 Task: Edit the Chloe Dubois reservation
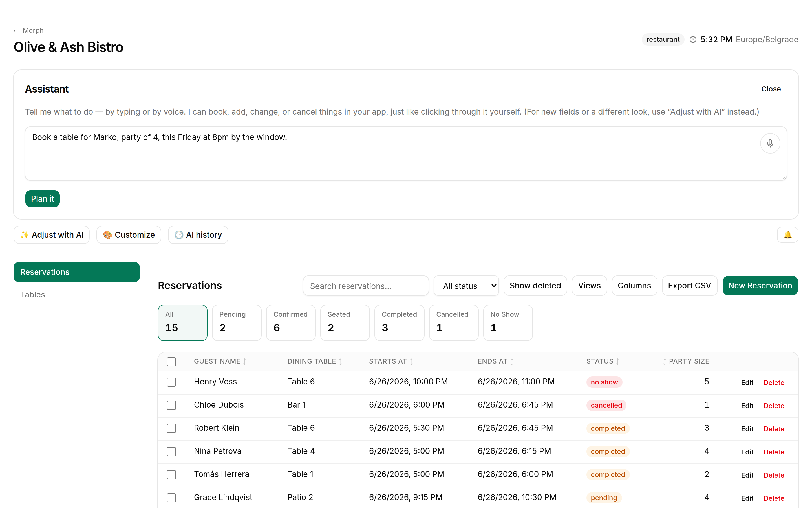tap(747, 406)
